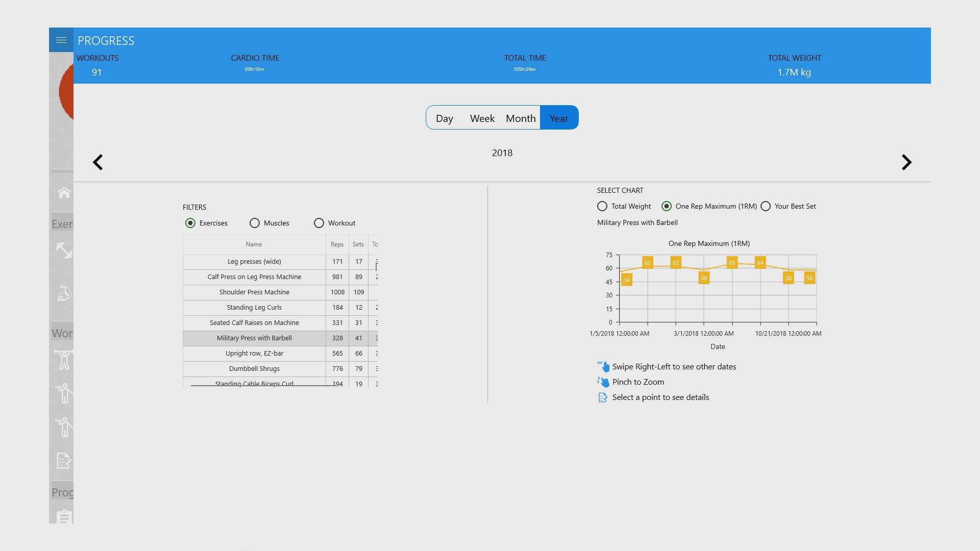
Task: Select the Workout filter radio button
Action: 319,223
